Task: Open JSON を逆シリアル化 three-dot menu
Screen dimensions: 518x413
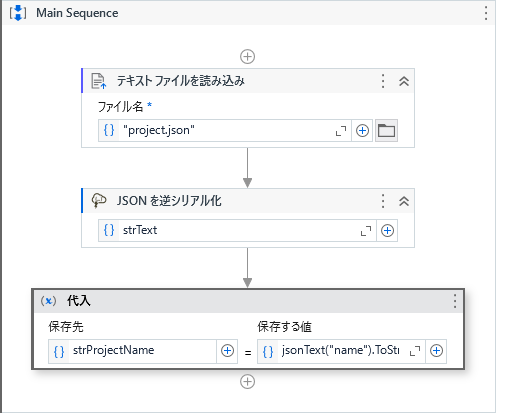Action: click(383, 201)
